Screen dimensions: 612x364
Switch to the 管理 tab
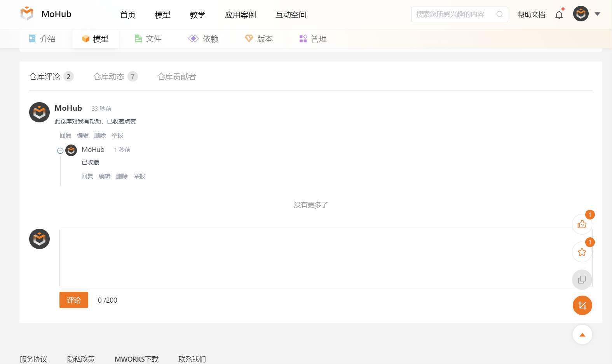[x=313, y=39]
